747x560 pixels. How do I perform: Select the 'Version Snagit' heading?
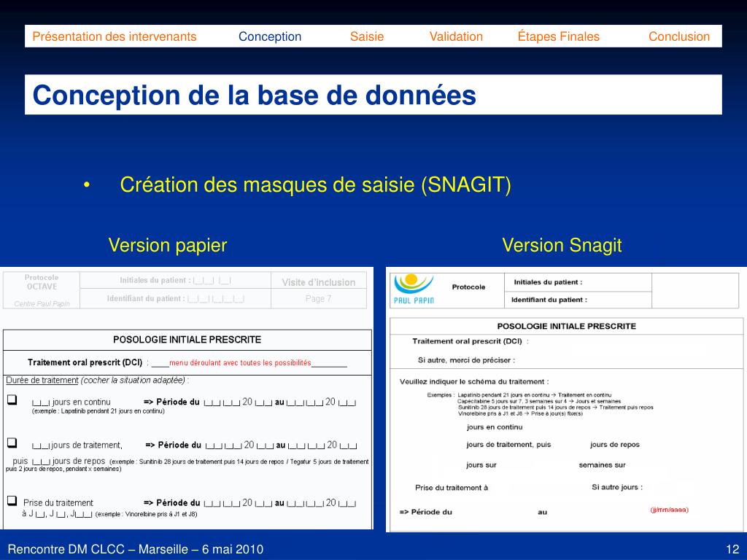(x=562, y=246)
